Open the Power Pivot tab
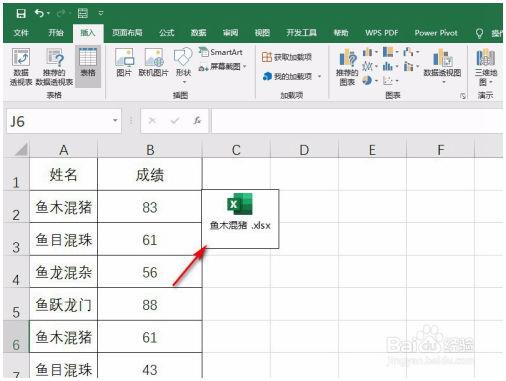This screenshot has height=381, width=506. (x=436, y=33)
